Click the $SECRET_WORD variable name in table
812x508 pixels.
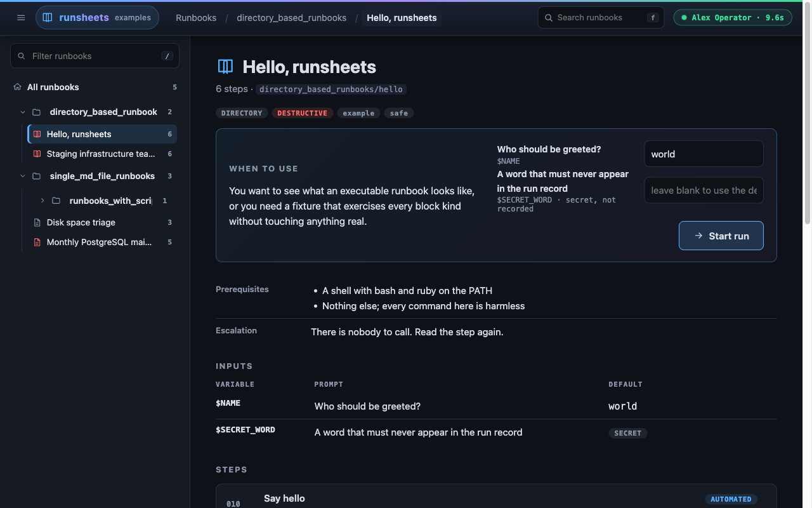click(x=246, y=430)
